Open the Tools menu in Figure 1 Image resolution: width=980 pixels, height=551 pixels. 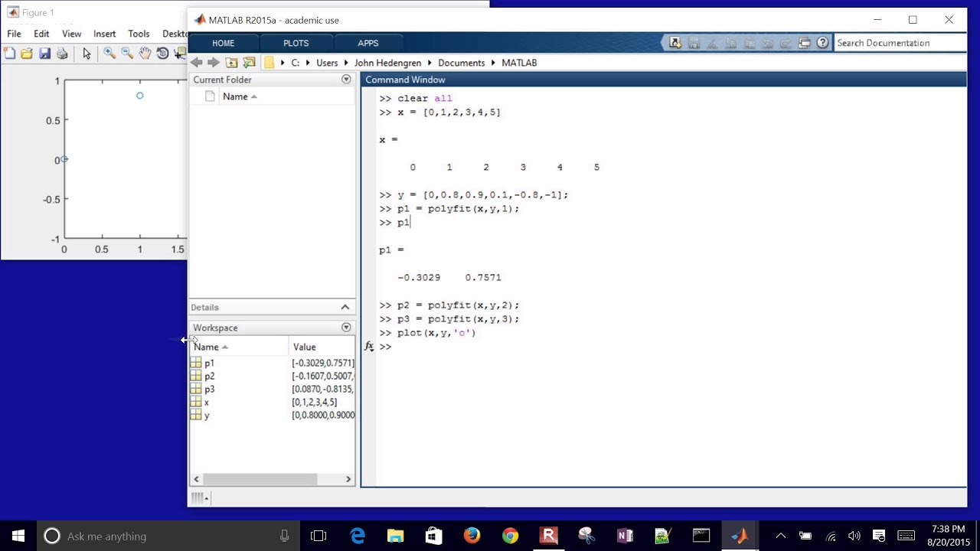coord(139,34)
